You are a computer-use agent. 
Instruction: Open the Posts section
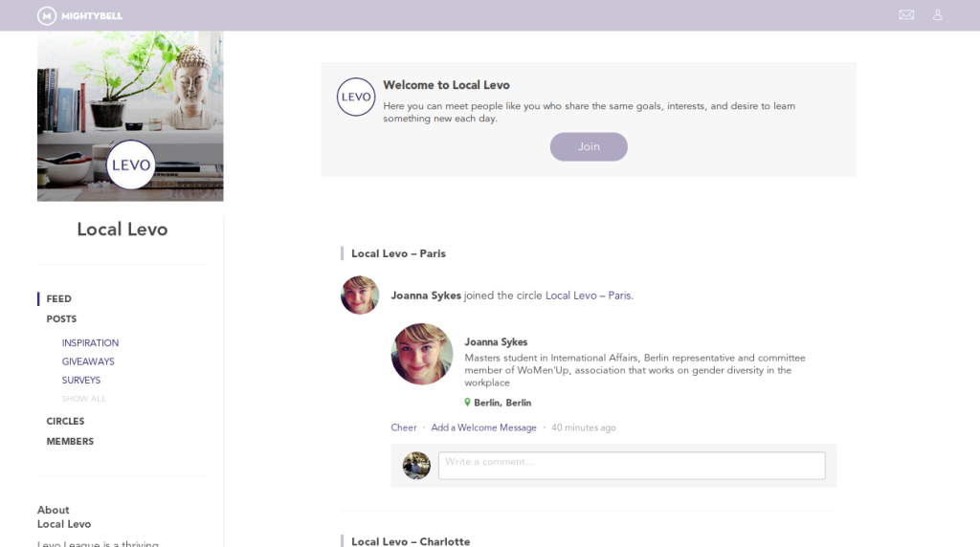coord(61,319)
